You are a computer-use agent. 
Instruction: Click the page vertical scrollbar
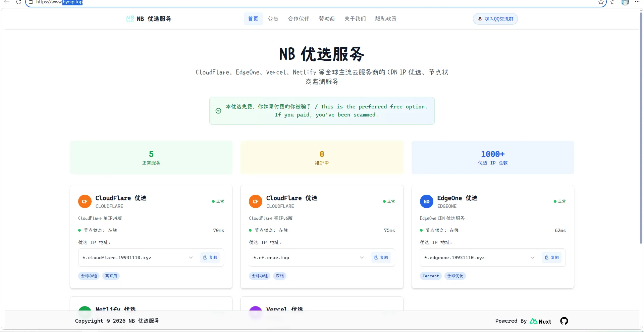(x=641, y=128)
